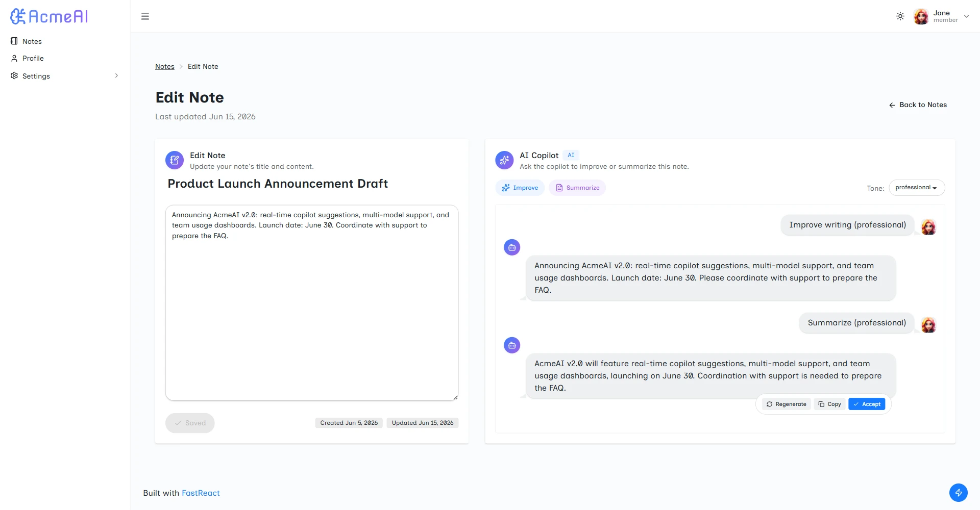Click the Updated Jun 15, 2026 badge
The width and height of the screenshot is (980, 510).
click(423, 423)
